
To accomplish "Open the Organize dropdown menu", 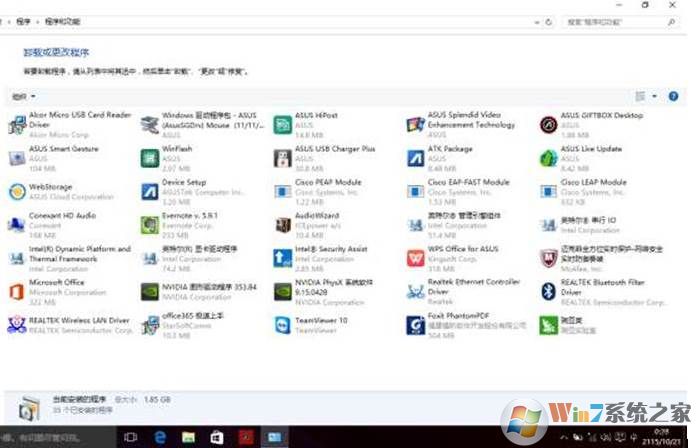I will point(23,96).
